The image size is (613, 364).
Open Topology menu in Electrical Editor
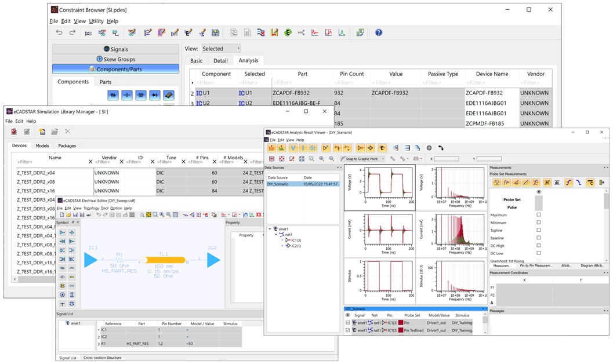click(91, 208)
